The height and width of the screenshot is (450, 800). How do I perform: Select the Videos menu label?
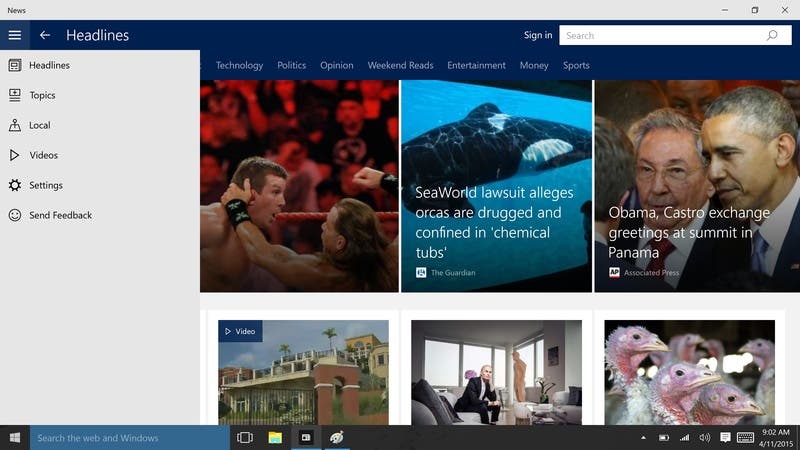(x=43, y=155)
